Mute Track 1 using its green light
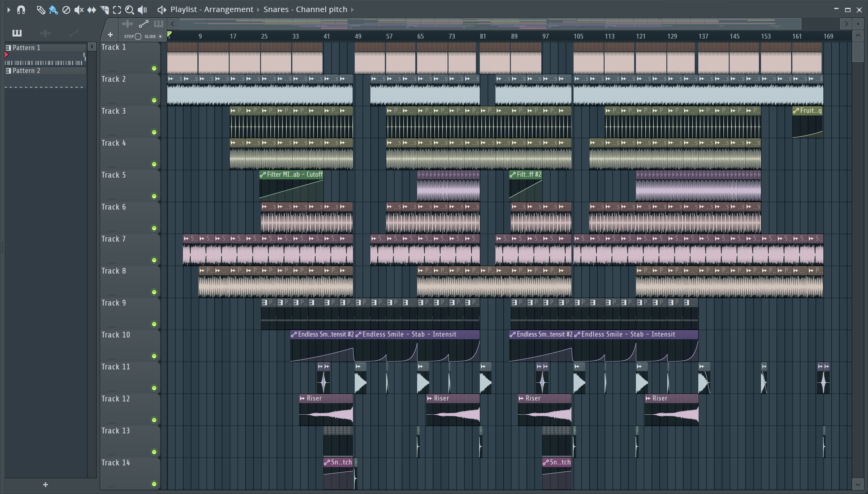 [154, 68]
